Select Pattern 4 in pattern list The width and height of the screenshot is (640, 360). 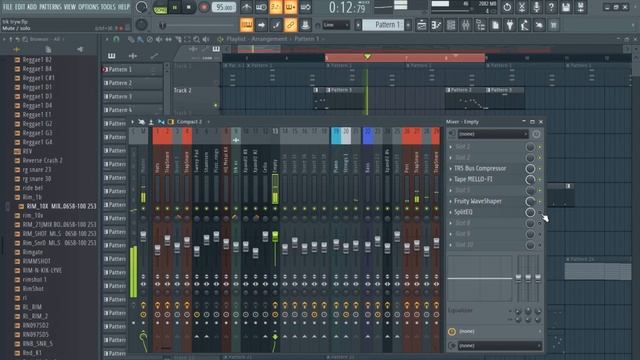click(132, 110)
